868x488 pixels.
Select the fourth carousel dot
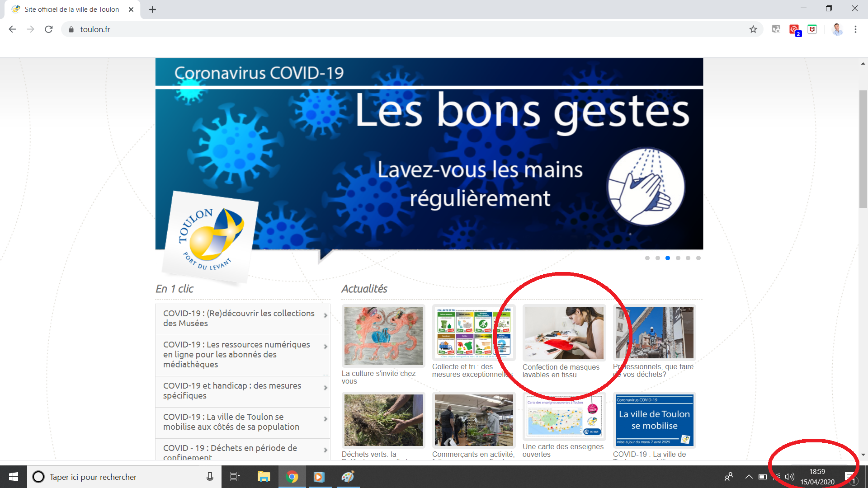(678, 258)
